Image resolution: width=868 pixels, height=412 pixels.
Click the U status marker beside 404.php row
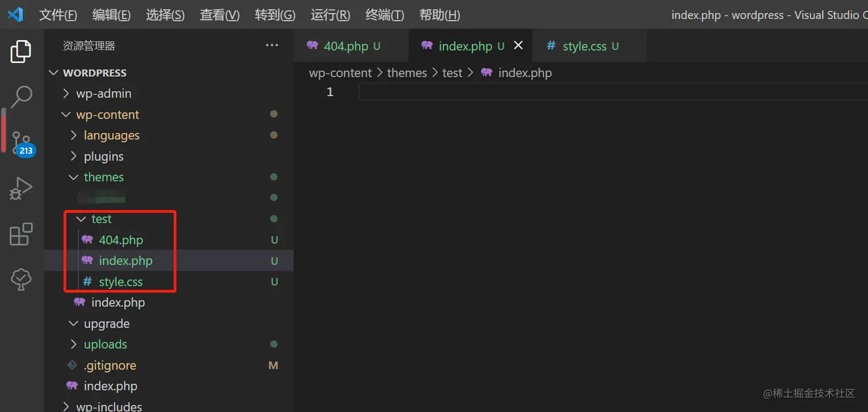[274, 240]
